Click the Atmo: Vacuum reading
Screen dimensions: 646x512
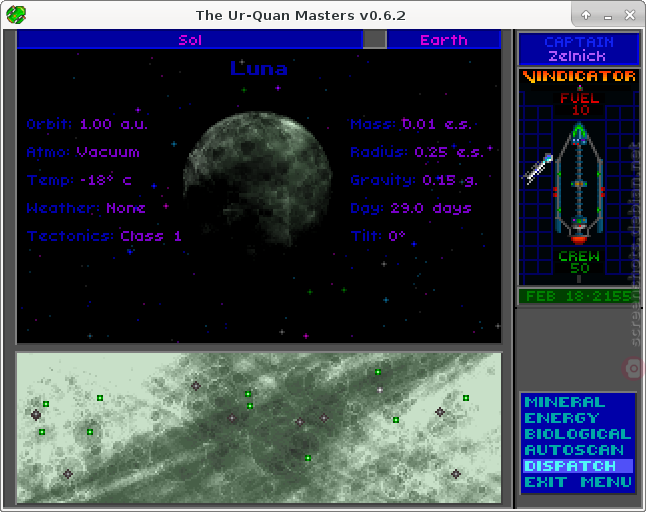click(83, 152)
